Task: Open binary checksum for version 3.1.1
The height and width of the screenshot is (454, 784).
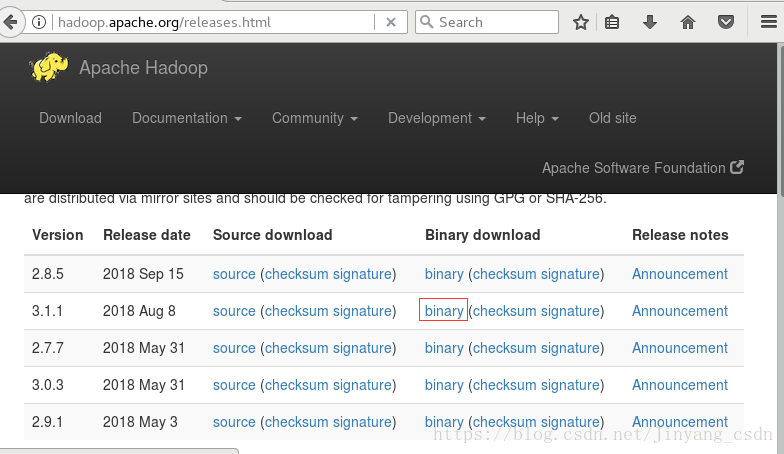Action: tap(504, 311)
